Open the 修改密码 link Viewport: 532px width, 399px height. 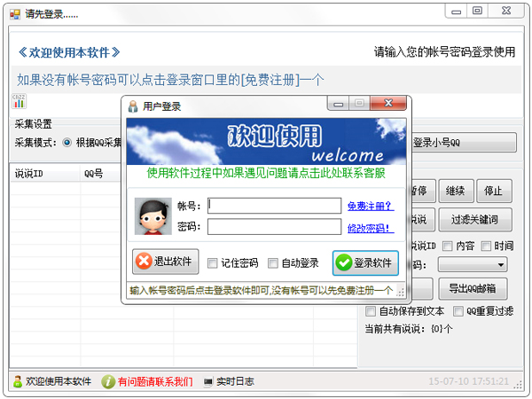(370, 228)
